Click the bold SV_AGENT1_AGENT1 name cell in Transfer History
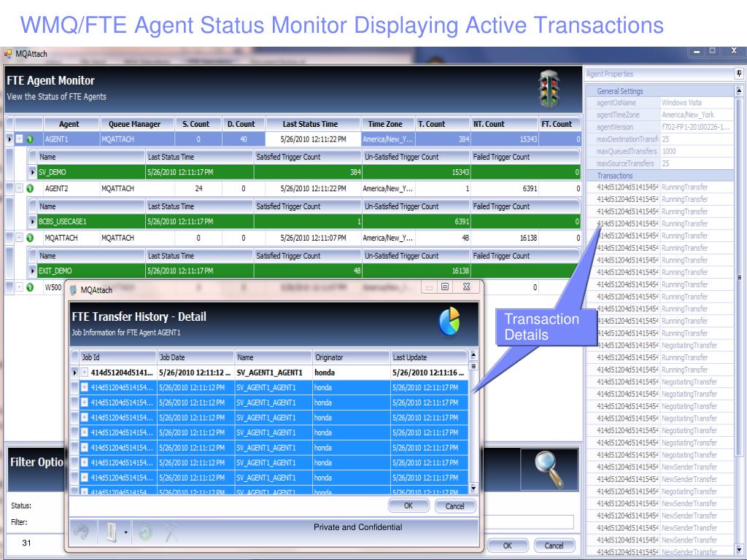Screen dimensions: 747x560 (x=274, y=373)
